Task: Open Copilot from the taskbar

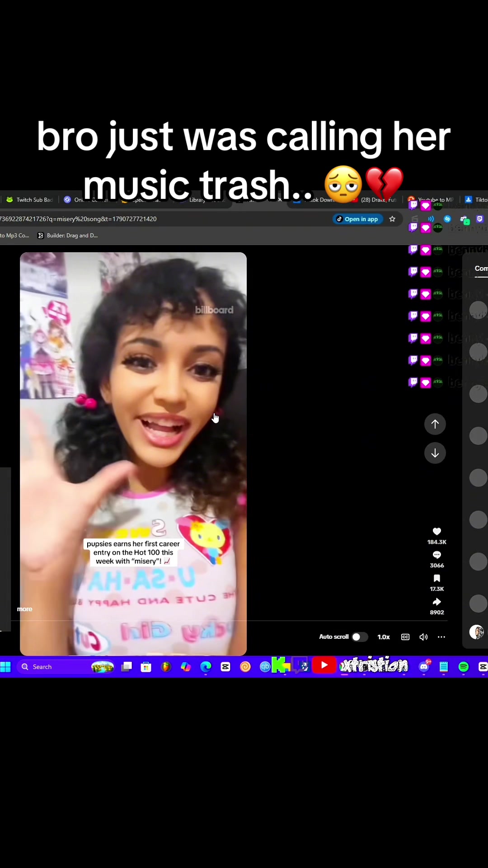Action: (x=186, y=667)
